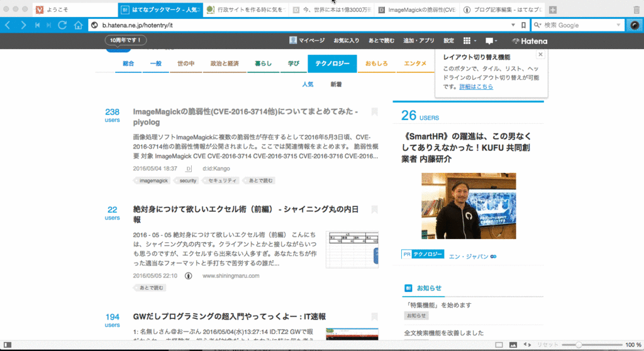Click the Hatena logo
Image resolution: width=644 pixels, height=351 pixels.
pos(530,41)
